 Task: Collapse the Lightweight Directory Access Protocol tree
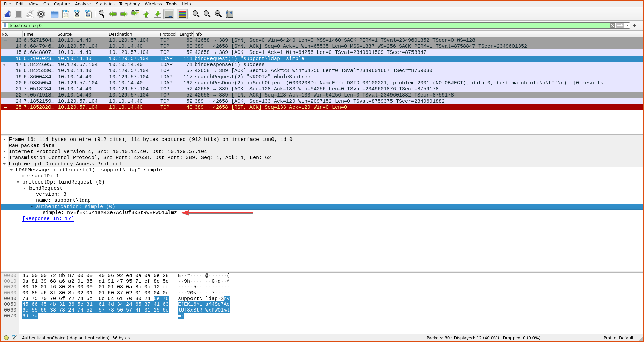coord(4,164)
